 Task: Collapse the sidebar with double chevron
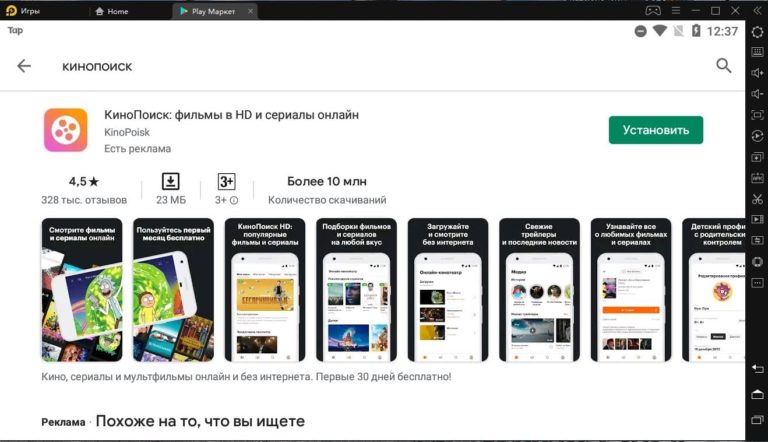757,10
